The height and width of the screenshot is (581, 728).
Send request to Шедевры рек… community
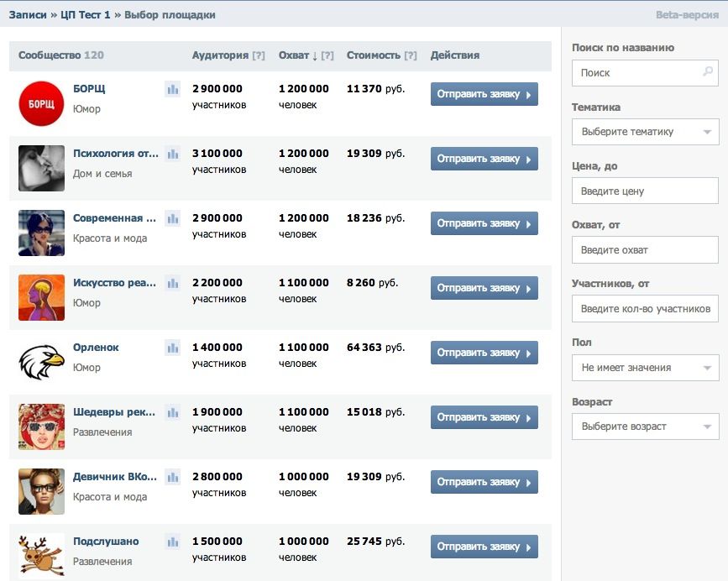484,417
